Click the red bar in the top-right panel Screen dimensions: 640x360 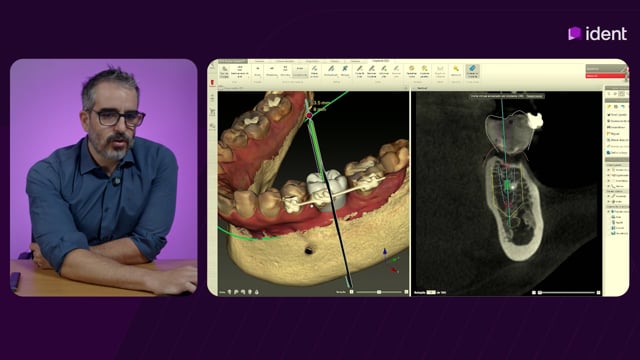[605, 76]
